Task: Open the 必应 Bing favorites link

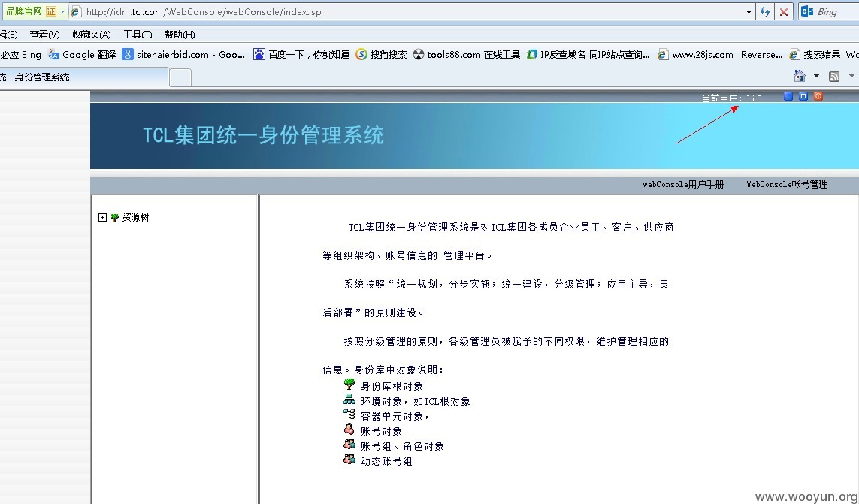Action: click(x=21, y=54)
